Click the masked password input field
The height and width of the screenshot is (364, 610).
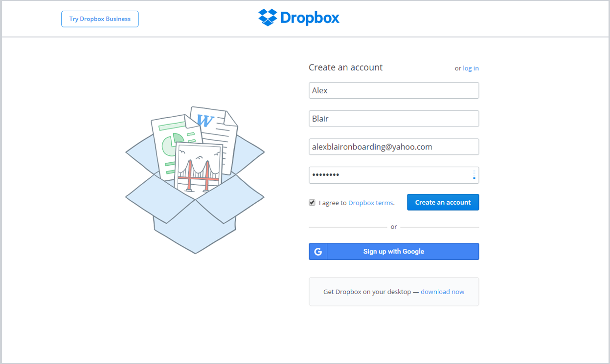(386, 174)
